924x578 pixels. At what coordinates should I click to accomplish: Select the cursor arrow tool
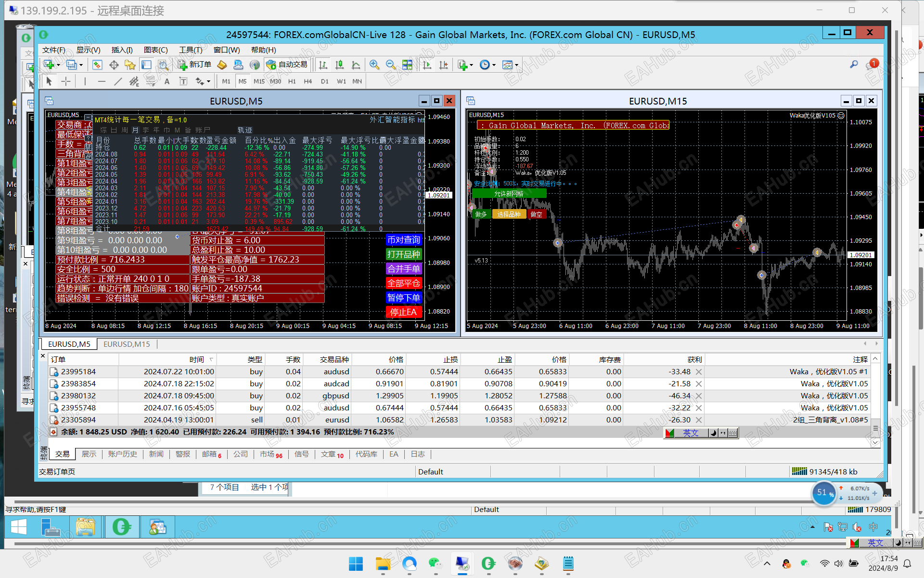(x=49, y=81)
